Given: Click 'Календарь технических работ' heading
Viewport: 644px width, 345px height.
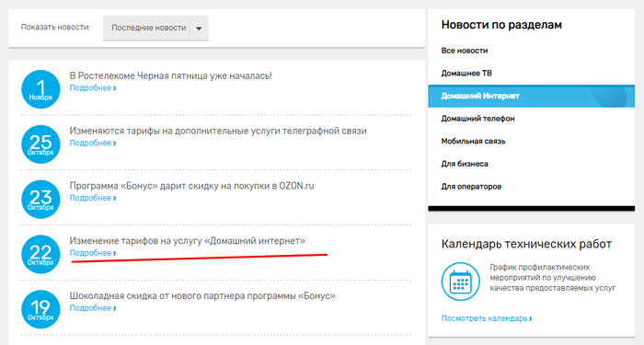Looking at the screenshot, I should (x=526, y=245).
